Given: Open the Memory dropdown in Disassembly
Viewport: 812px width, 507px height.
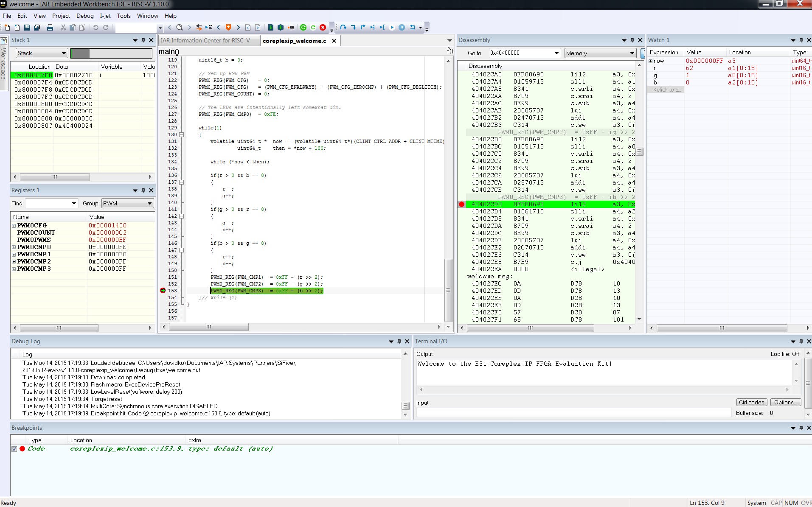Looking at the screenshot, I should [x=599, y=53].
